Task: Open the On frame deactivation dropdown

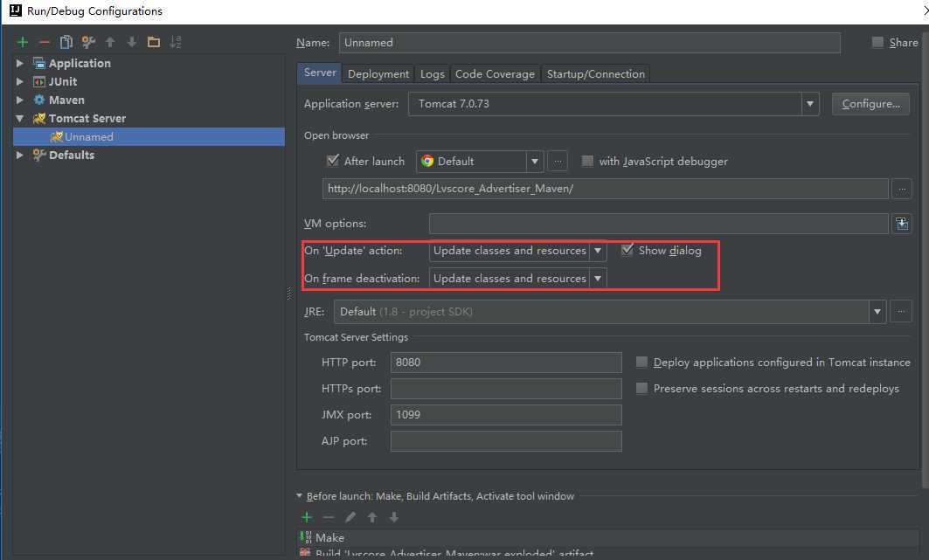Action: coord(517,278)
